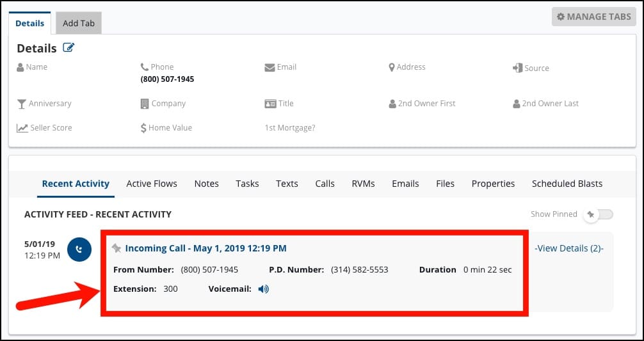644x341 pixels.
Task: Open the Notes tab
Action: pyautogui.click(x=206, y=184)
